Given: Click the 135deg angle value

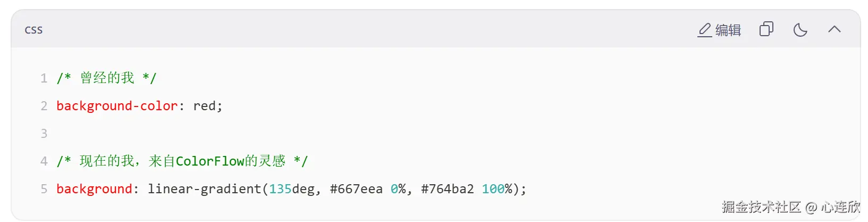Looking at the screenshot, I should (292, 189).
